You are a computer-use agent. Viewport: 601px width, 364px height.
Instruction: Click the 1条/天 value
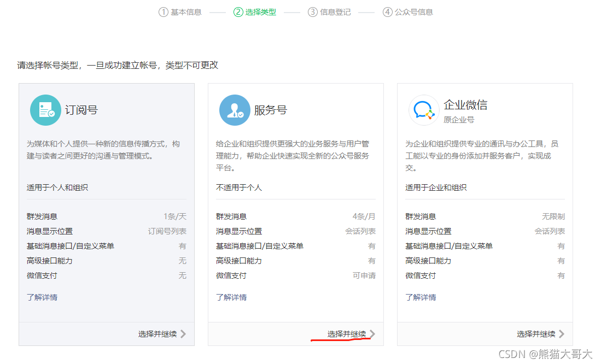[175, 216]
